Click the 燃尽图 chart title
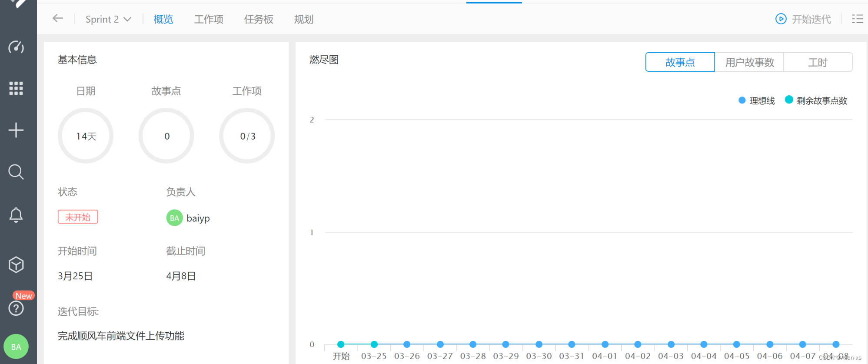 324,60
